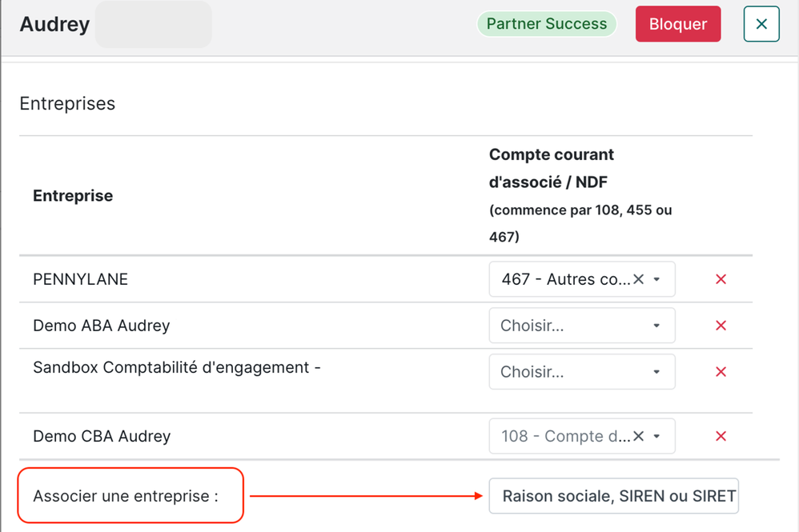Clear the 108 account selection for Demo CBA

tap(638, 436)
